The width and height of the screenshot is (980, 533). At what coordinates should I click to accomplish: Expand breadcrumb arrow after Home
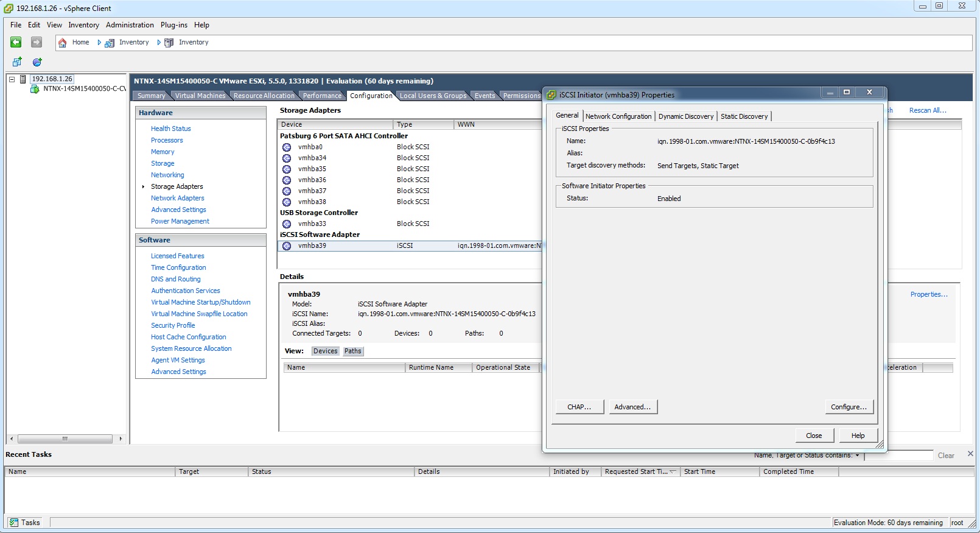tap(99, 43)
